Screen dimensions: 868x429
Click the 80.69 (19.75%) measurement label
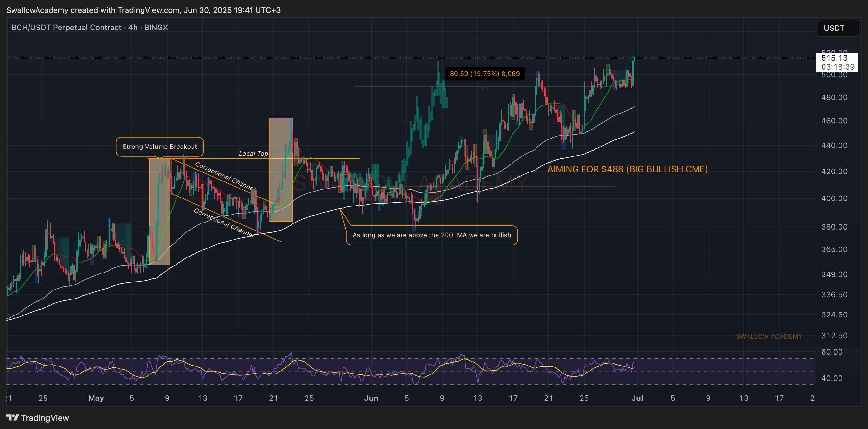(x=485, y=74)
